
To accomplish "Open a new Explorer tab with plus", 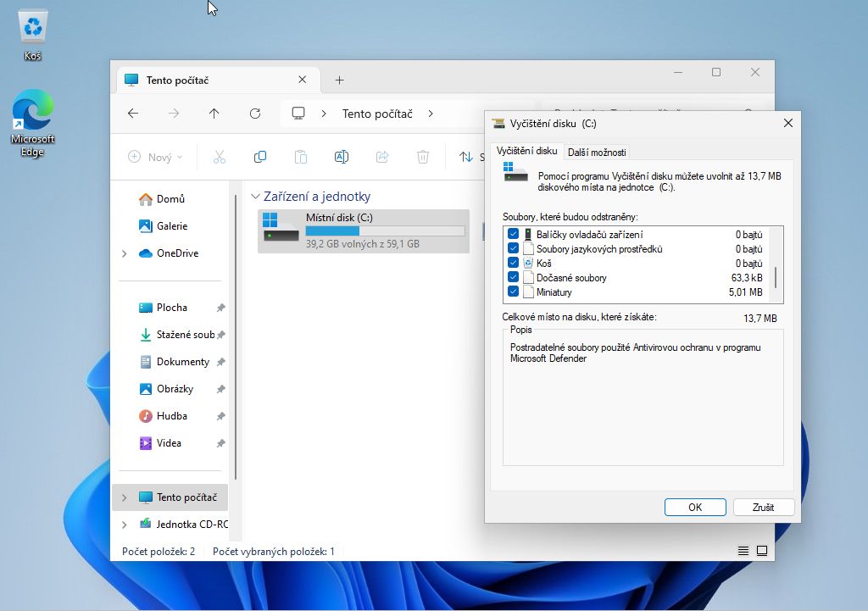I will (x=339, y=81).
